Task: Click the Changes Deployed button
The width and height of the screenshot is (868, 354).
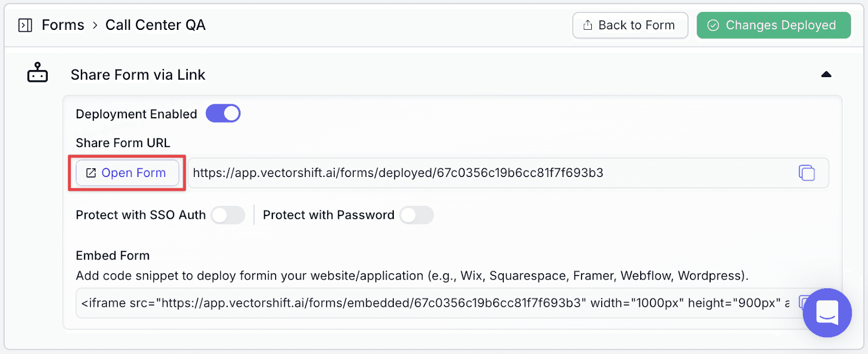Action: 774,26
